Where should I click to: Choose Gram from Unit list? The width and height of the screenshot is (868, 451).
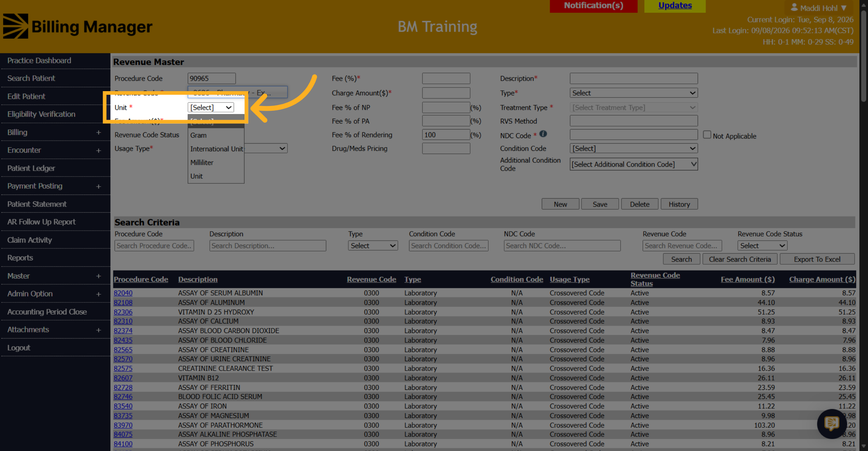coord(216,135)
